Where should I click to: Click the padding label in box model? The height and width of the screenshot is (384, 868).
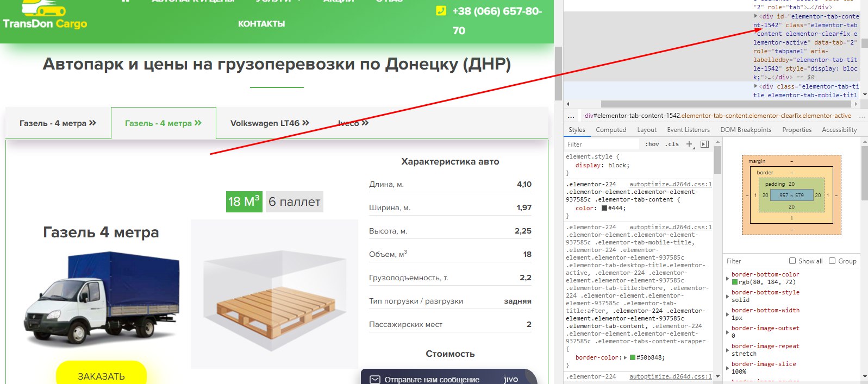775,184
